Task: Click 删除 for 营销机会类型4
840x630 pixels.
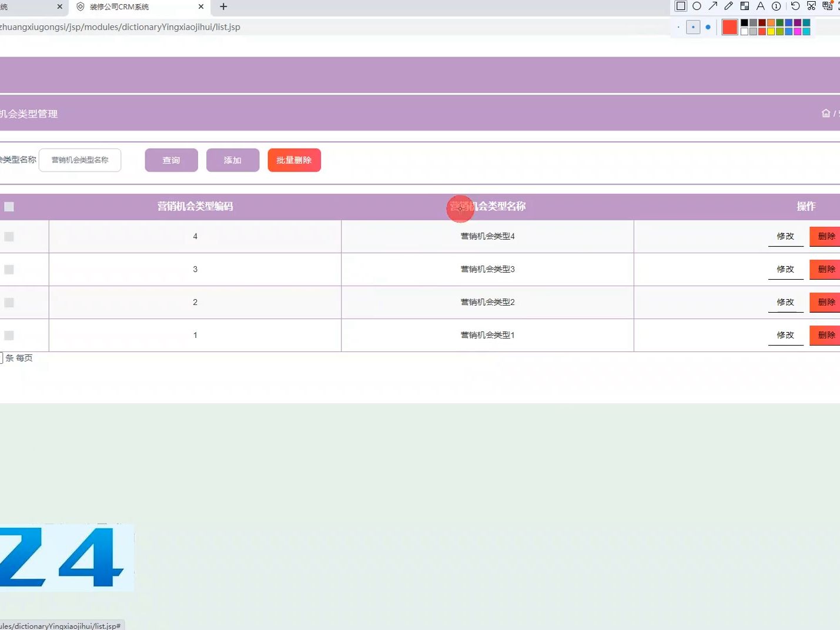Action: [x=825, y=236]
